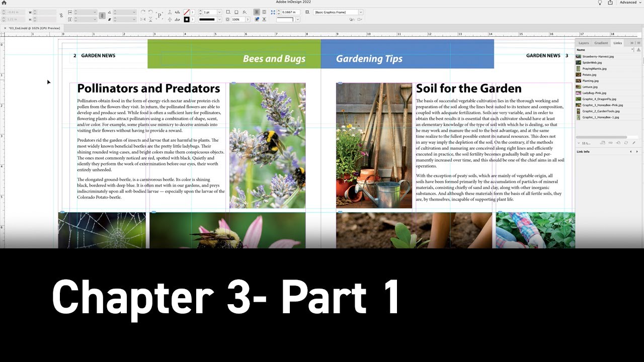The height and width of the screenshot is (362, 644).
Task: Click the Links status warning column icon
Action: tap(638, 50)
